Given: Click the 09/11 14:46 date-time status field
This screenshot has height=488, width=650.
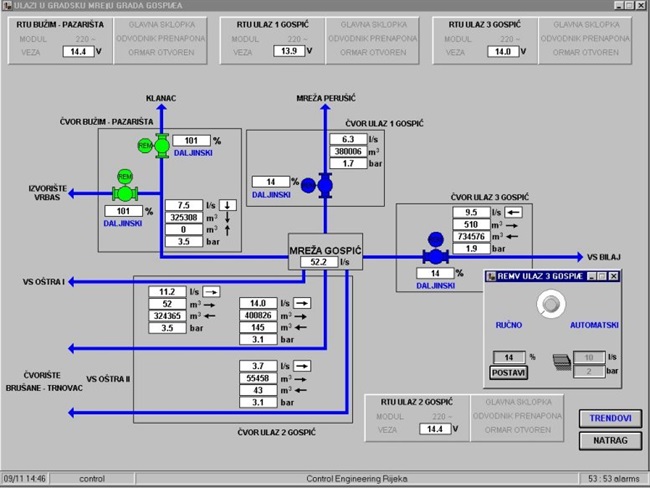Looking at the screenshot, I should click(x=25, y=479).
